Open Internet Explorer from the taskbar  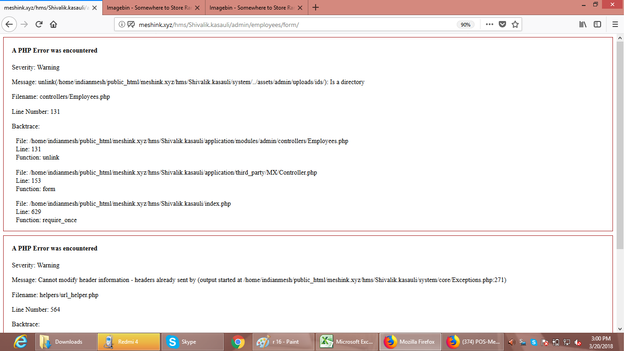[20, 342]
